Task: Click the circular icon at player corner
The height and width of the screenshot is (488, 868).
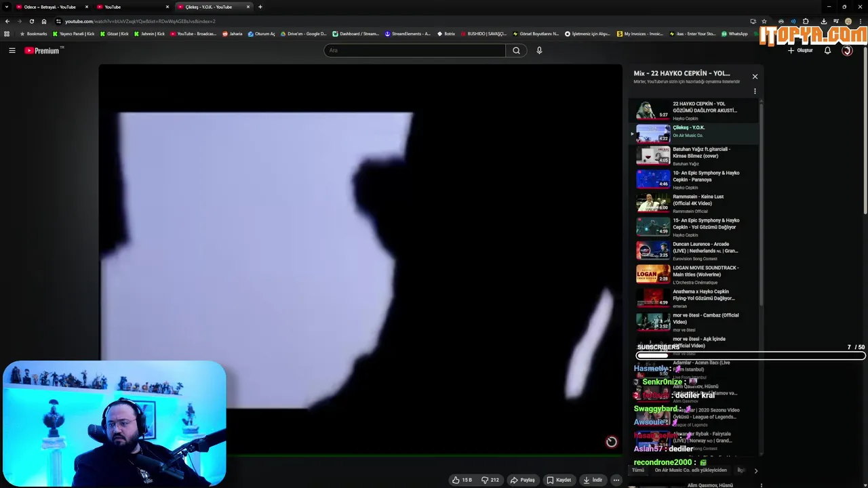Action: coord(611,442)
